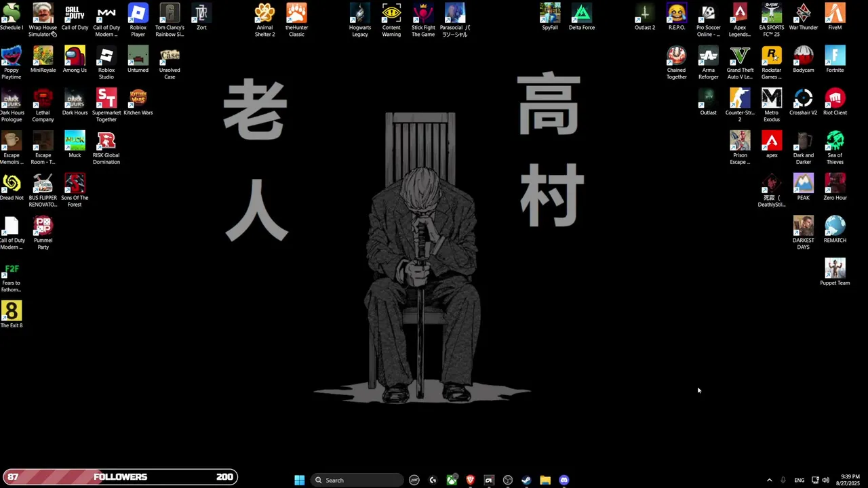The width and height of the screenshot is (868, 488).
Task: Open the Among Us shortcut
Action: (x=75, y=60)
